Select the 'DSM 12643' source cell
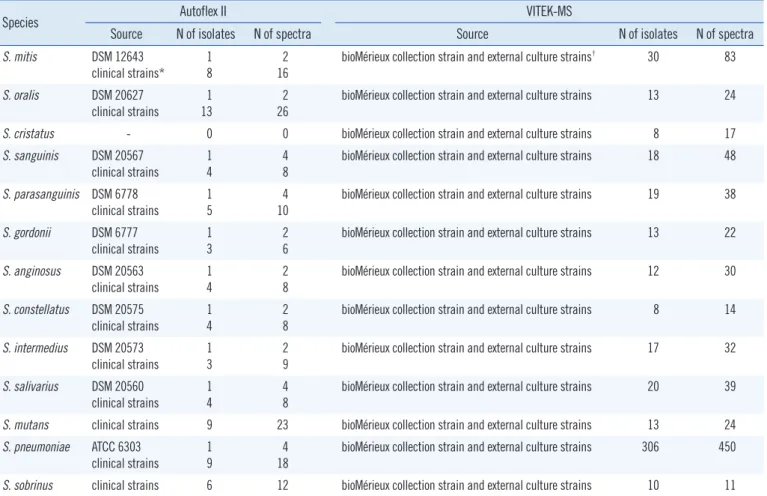 coord(117,57)
